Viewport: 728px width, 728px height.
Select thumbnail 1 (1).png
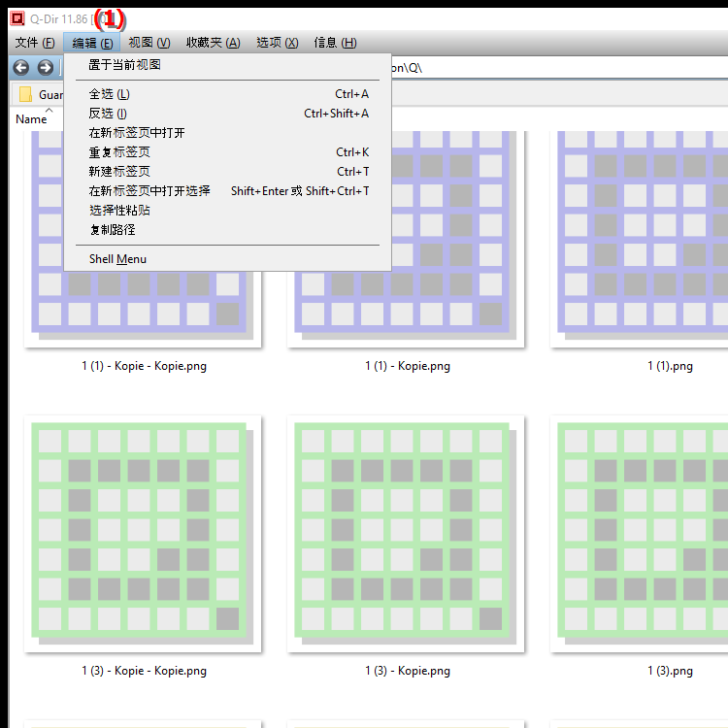click(639, 239)
